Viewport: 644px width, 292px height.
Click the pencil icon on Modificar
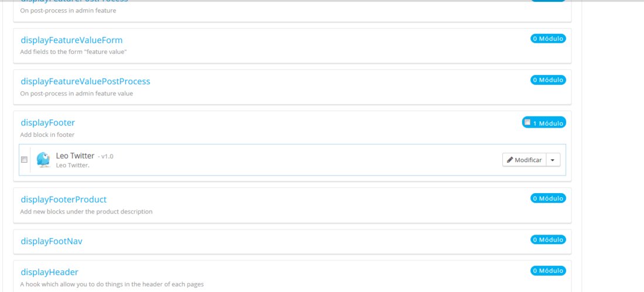coord(510,160)
